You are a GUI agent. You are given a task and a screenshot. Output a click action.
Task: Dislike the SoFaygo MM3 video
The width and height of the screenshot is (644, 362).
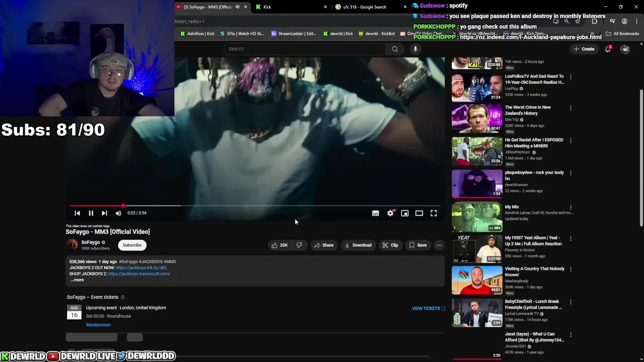click(x=299, y=245)
